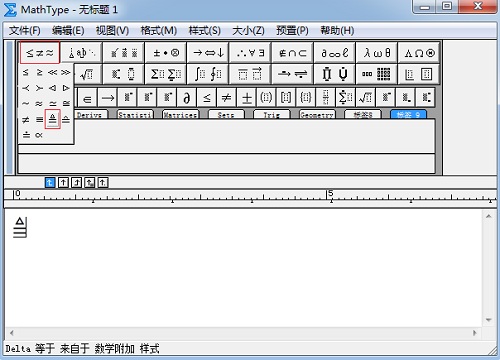500x360 pixels.
Task: Insert parentheses template from small bar
Action: tap(266, 98)
